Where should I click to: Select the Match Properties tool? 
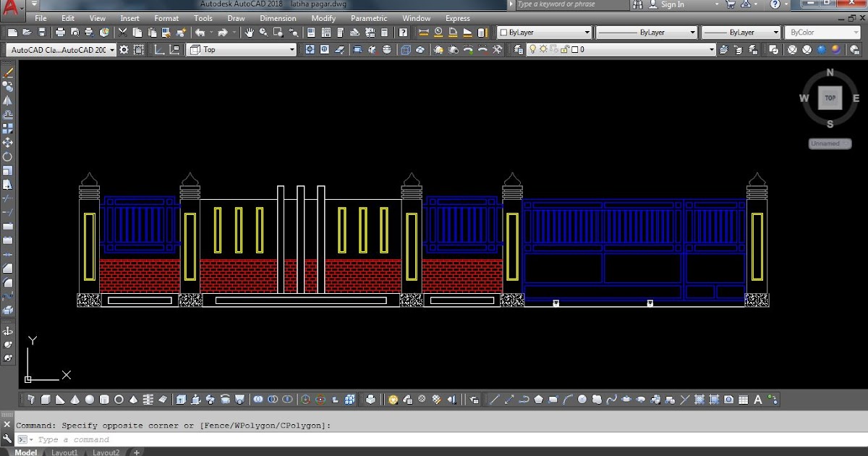tap(182, 32)
